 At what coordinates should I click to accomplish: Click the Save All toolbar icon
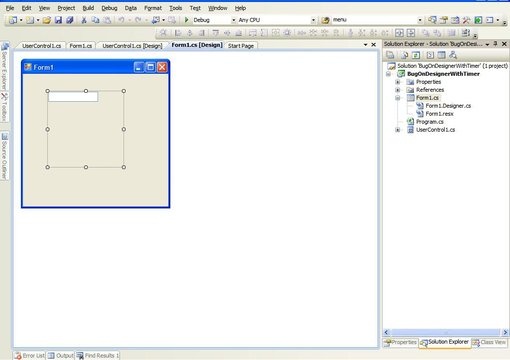point(69,20)
